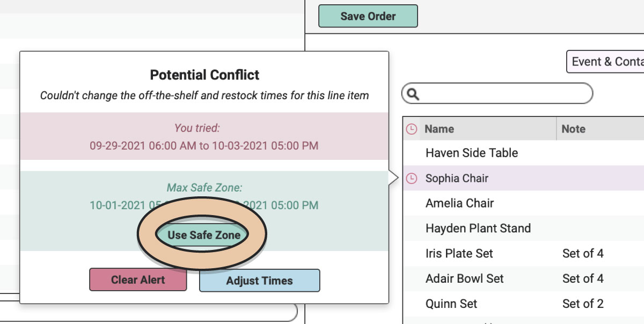Click the Note column header

pyautogui.click(x=573, y=129)
